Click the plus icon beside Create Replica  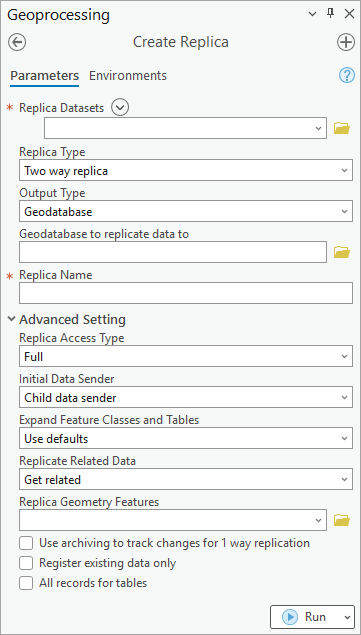(x=346, y=42)
